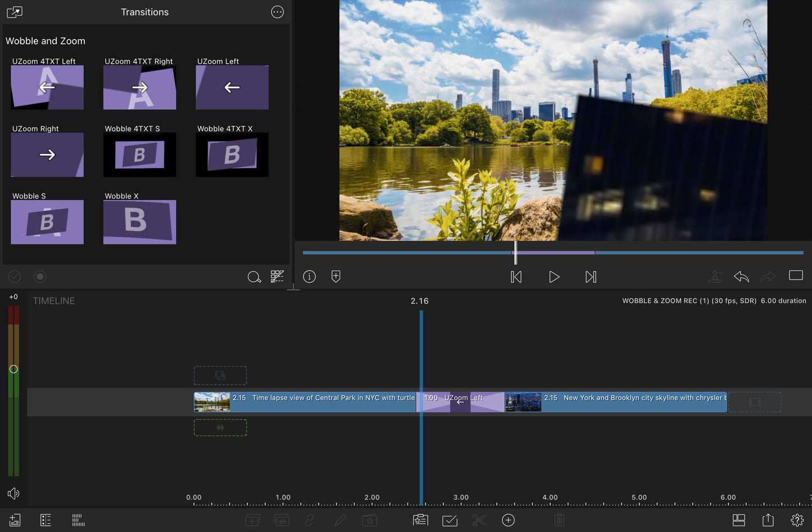Toggle the transition approval checkmark
Viewport: 812px width, 532px height.
(15, 276)
